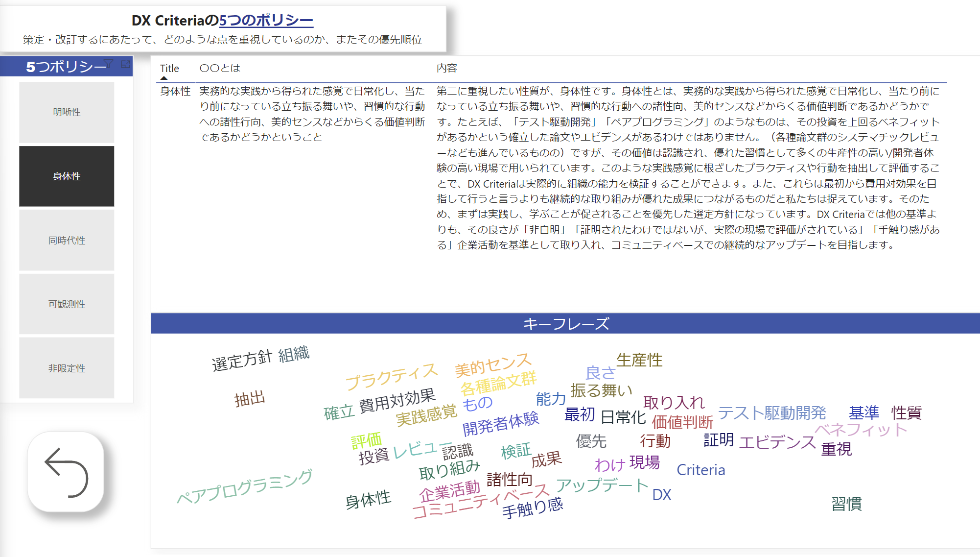Click the word 最初 in the cloud
980x557 pixels.
click(x=580, y=414)
